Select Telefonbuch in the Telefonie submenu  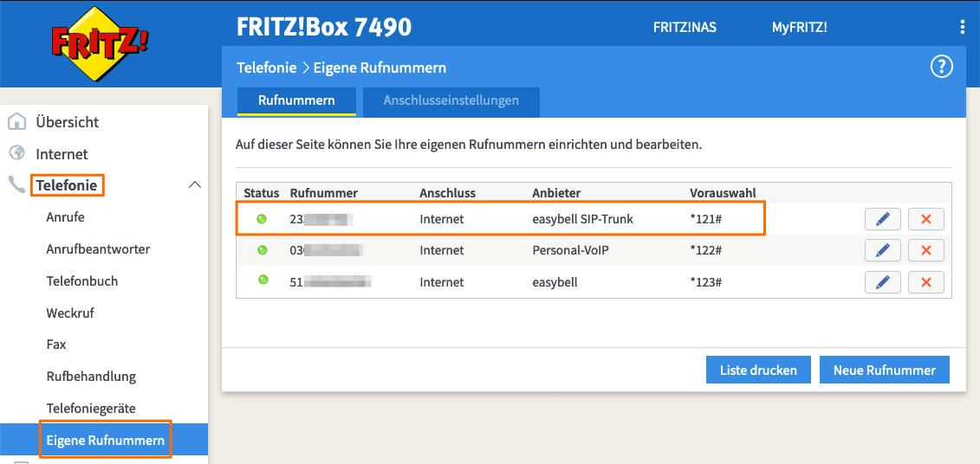pos(81,281)
